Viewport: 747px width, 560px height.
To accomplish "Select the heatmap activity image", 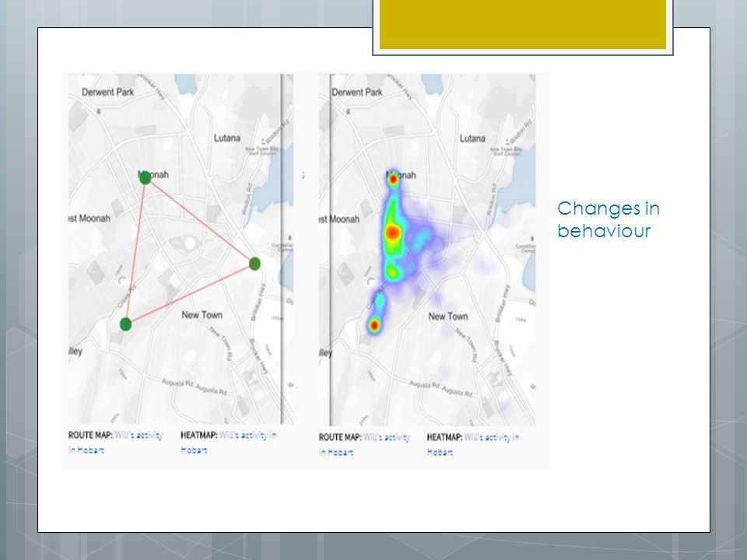I will 427,250.
